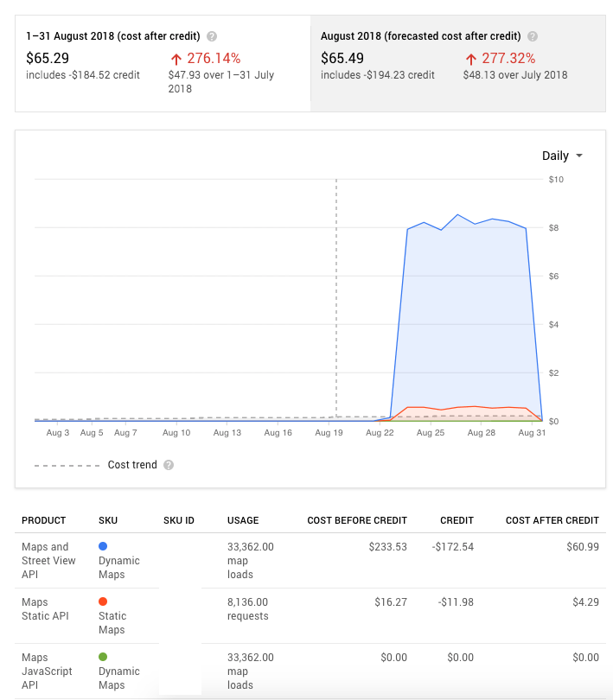Click help icon beside actual cost after credit

pos(212,36)
